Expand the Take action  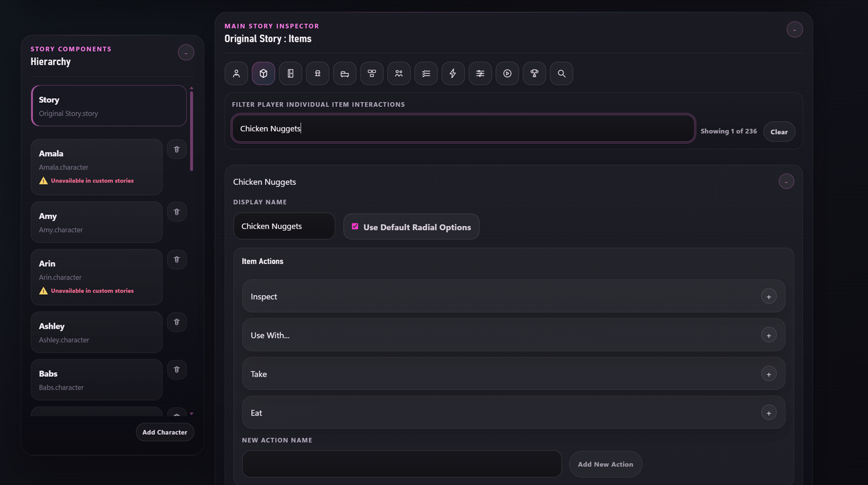pos(768,374)
